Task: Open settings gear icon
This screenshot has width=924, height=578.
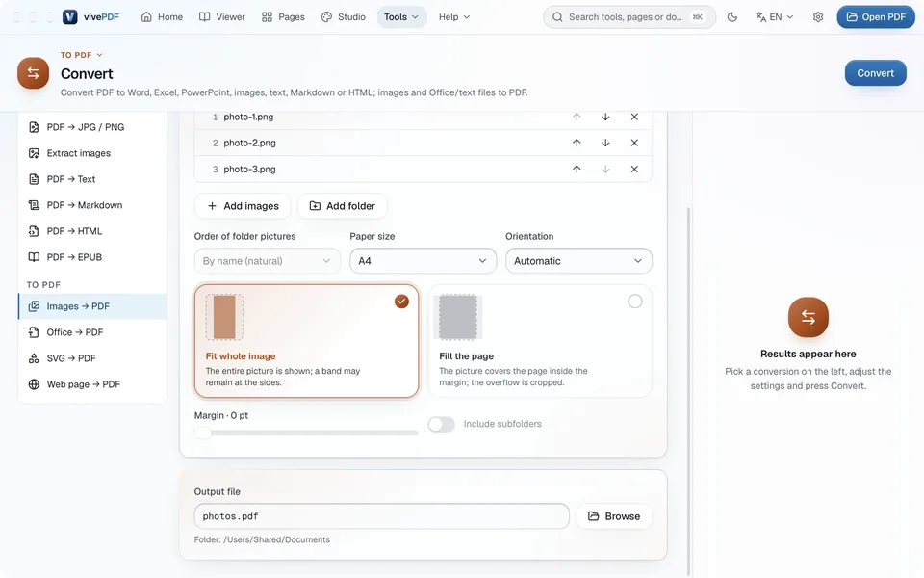Action: [818, 17]
